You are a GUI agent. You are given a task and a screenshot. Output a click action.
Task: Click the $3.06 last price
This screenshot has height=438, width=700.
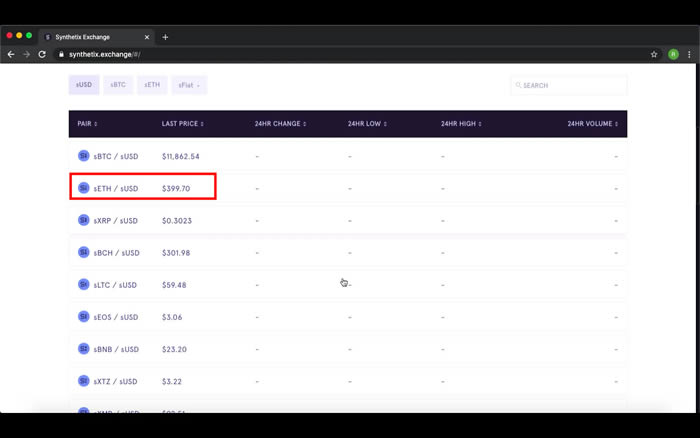172,317
